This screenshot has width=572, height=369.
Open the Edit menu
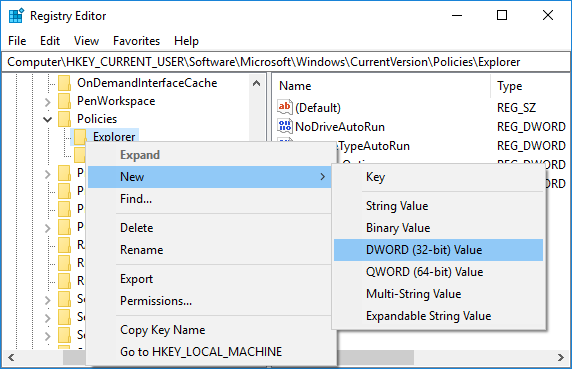pyautogui.click(x=50, y=41)
